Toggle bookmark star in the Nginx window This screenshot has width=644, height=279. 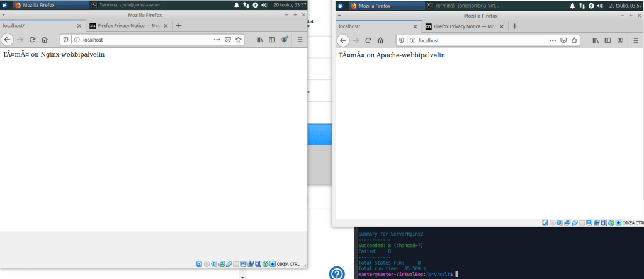[x=239, y=40]
